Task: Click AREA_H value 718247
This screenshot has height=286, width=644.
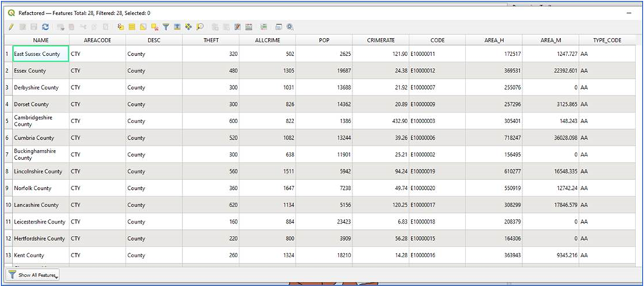Action: (494, 138)
